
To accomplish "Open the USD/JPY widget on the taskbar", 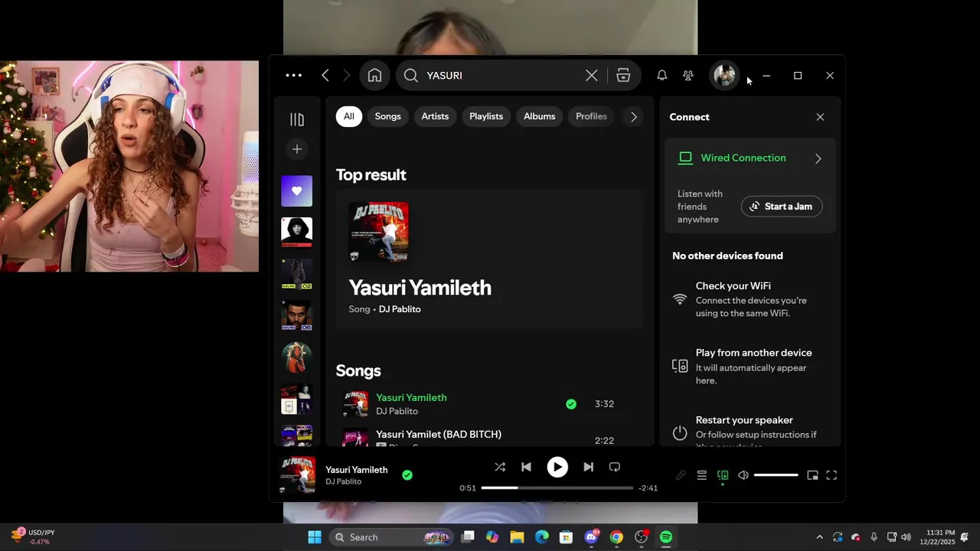I will point(34,537).
